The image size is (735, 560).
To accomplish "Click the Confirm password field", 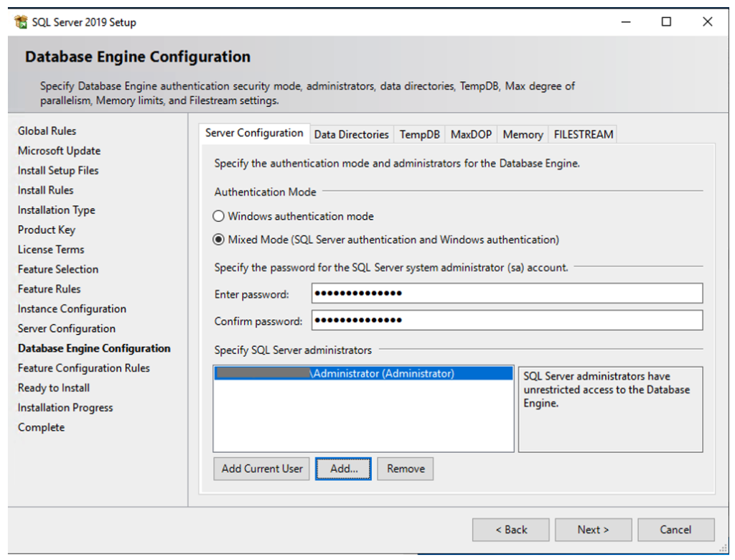I will point(507,320).
